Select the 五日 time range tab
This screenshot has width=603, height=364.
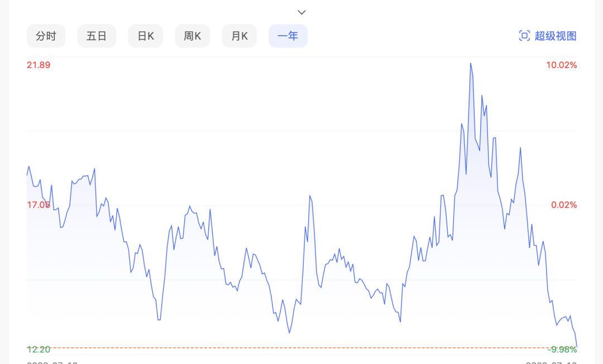click(97, 36)
